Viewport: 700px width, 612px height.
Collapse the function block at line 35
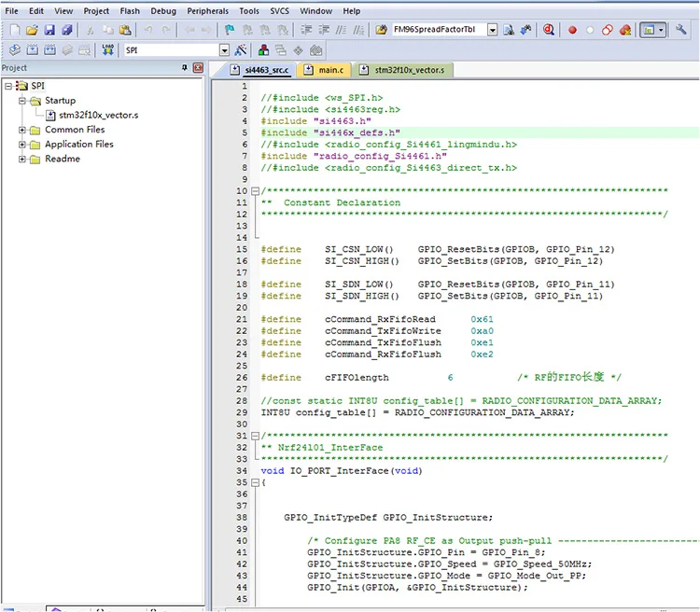pyautogui.click(x=253, y=482)
